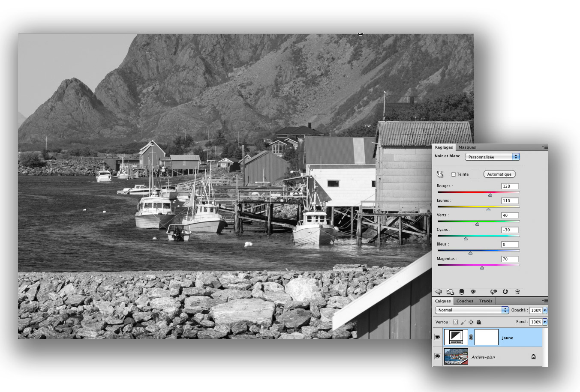Enable the Teinte checkbox
580x392 pixels.
click(x=454, y=174)
